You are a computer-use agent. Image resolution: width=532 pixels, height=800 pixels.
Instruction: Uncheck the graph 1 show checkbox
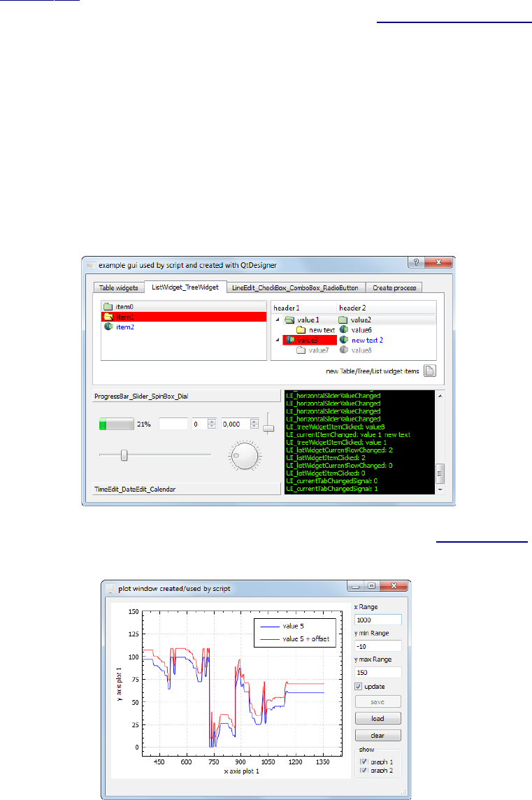click(364, 762)
